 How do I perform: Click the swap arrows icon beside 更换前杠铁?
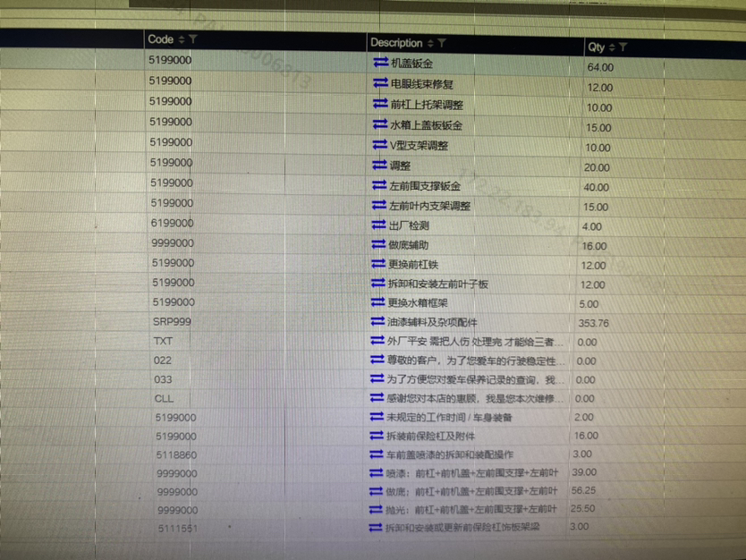[x=378, y=263]
